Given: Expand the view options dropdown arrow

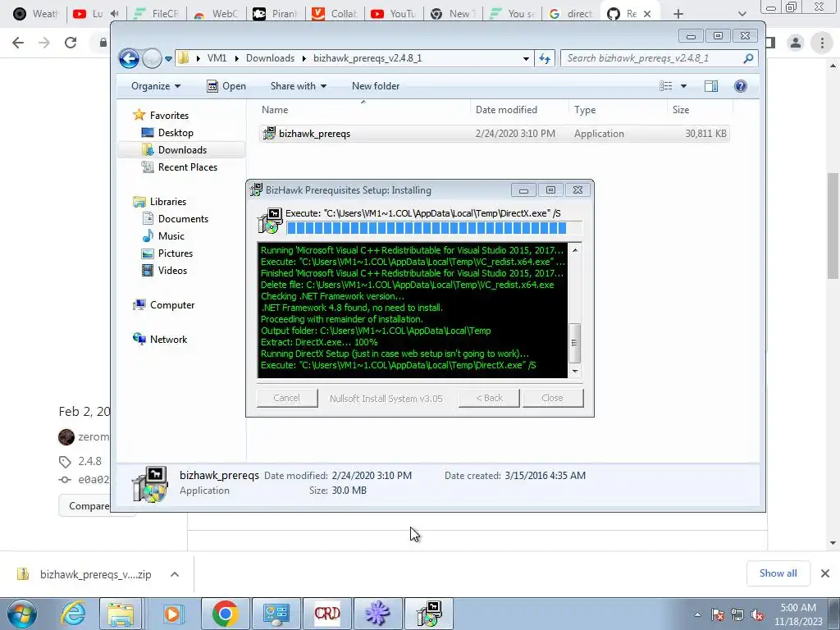Looking at the screenshot, I should tap(683, 86).
